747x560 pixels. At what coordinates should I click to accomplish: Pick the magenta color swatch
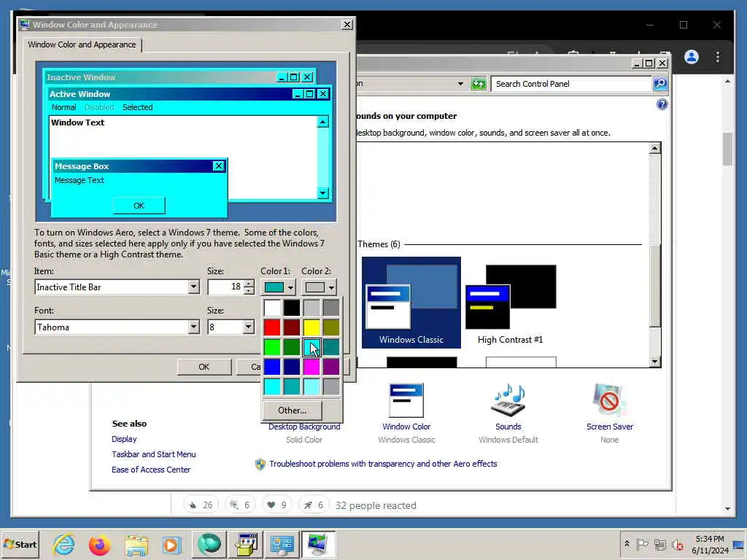pyautogui.click(x=311, y=367)
